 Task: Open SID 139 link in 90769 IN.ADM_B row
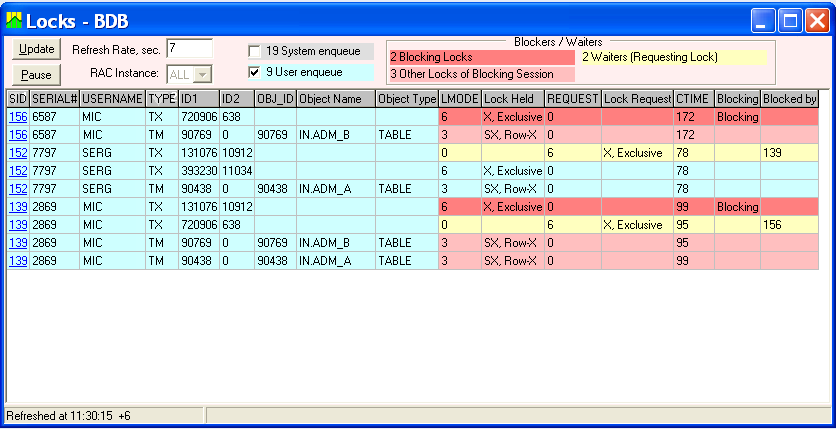(x=18, y=243)
